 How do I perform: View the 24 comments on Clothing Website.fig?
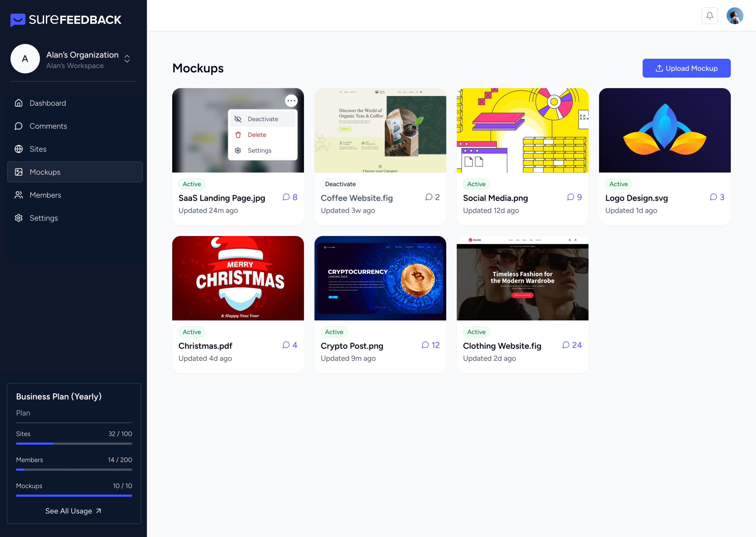[x=571, y=345]
